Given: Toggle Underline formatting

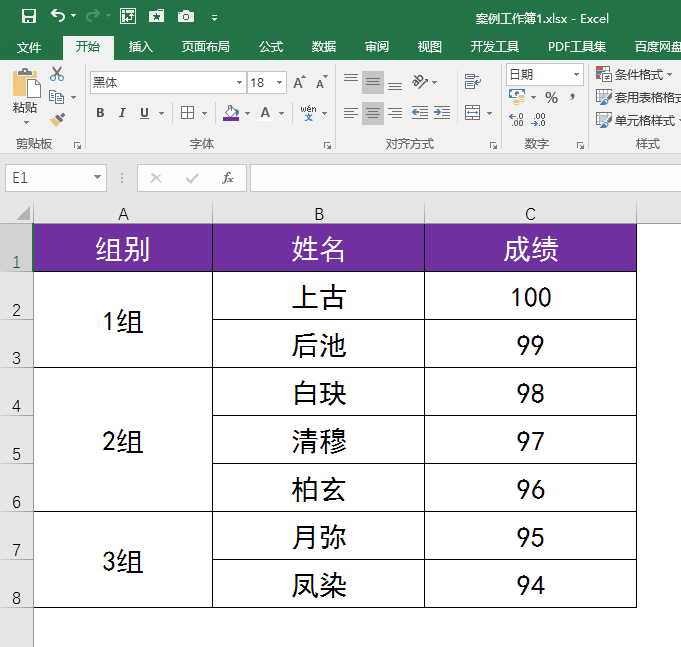Looking at the screenshot, I should coord(145,113).
